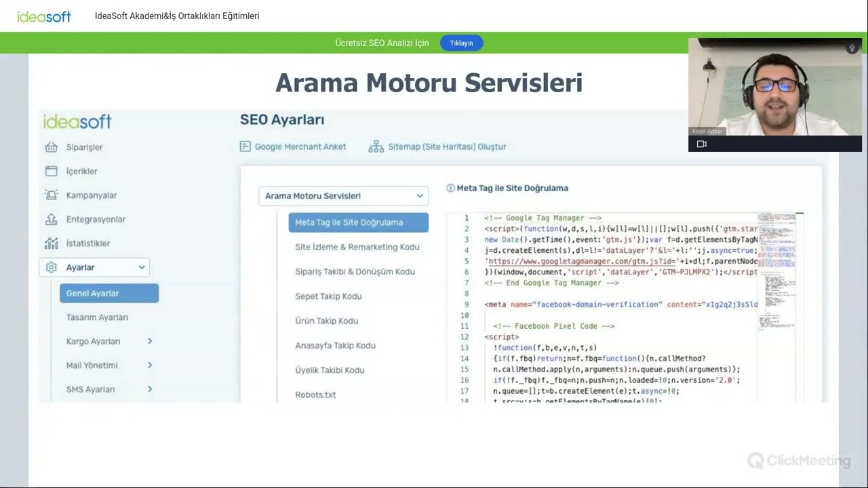Click the Google Merchant Anket link
The width and height of the screenshot is (868, 488).
click(x=300, y=146)
